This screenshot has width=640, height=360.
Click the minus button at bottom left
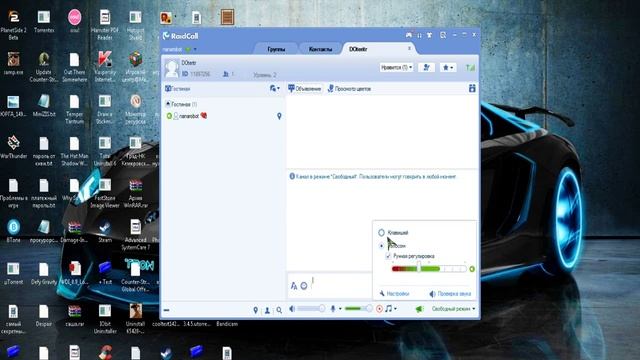pyautogui.click(x=167, y=310)
